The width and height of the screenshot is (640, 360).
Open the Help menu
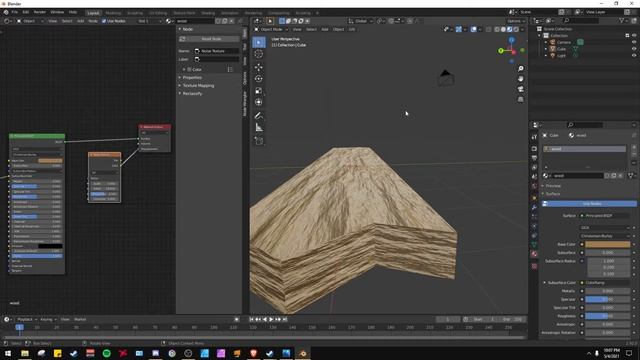73,12
